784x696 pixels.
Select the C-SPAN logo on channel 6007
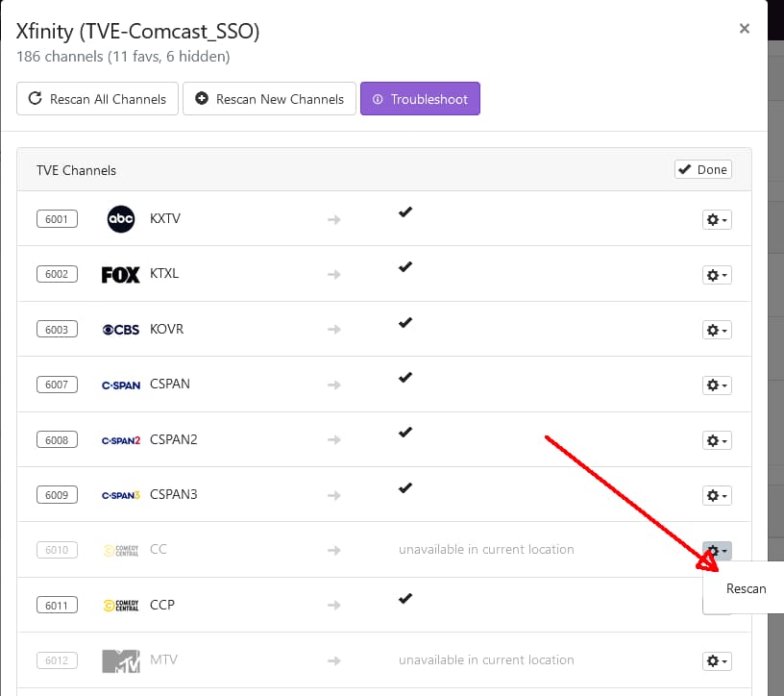(x=121, y=384)
